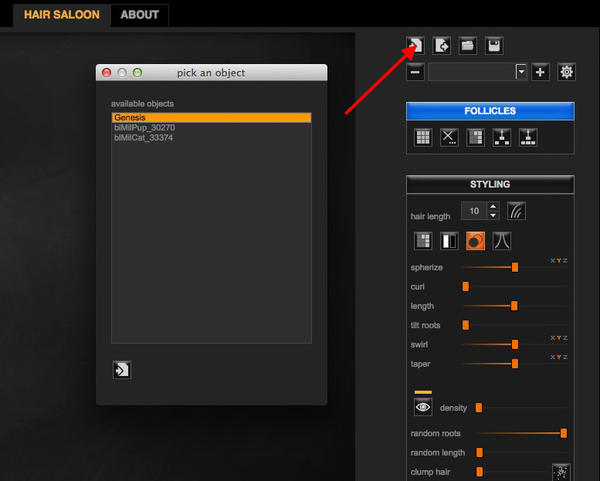This screenshot has height=481, width=600.
Task: Click the fifth follicles hierarchy icon
Action: tap(528, 137)
